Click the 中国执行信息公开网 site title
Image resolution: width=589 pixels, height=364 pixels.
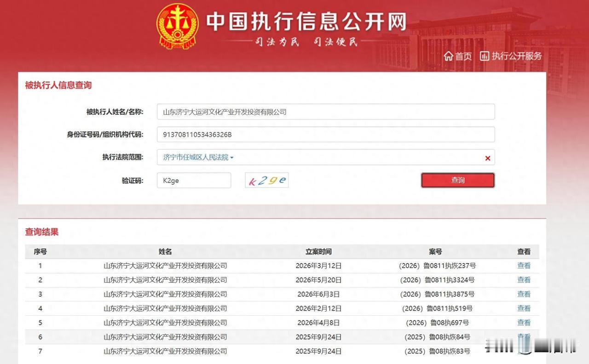pyautogui.click(x=306, y=21)
